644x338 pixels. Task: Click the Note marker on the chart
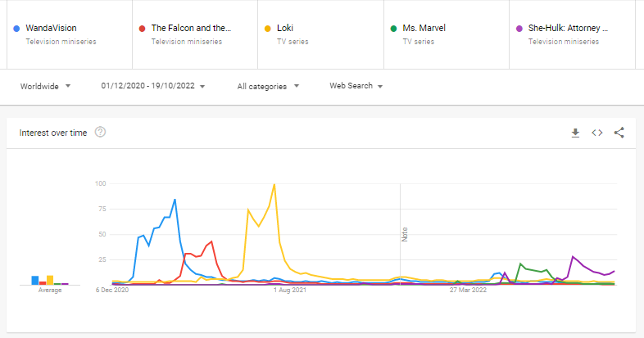tap(404, 233)
